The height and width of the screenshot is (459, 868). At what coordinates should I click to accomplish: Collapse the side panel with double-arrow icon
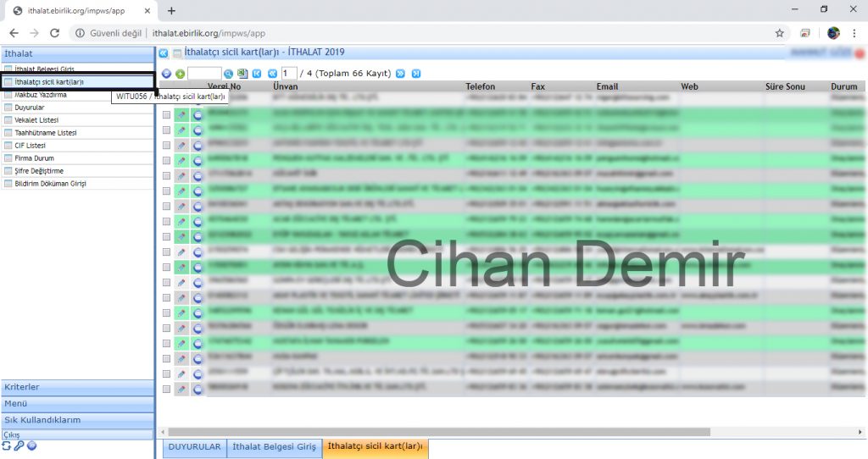click(164, 53)
